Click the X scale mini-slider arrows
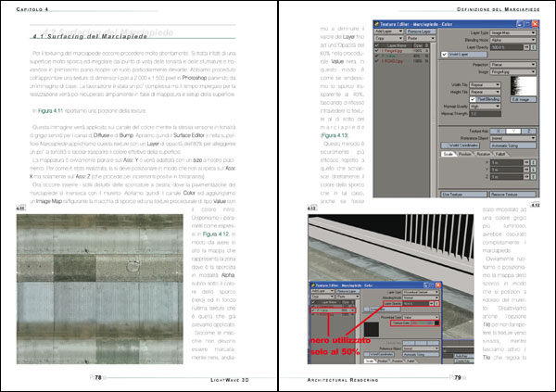556x392 pixels. point(526,163)
